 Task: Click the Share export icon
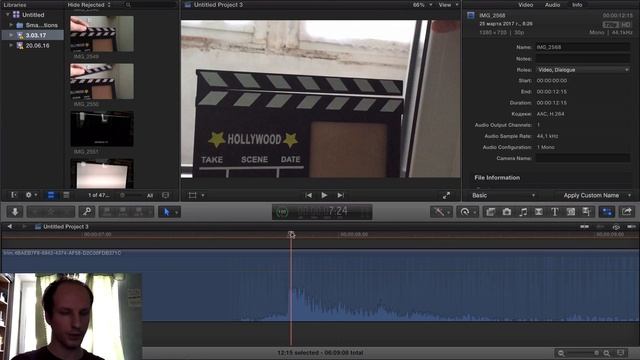pos(627,212)
